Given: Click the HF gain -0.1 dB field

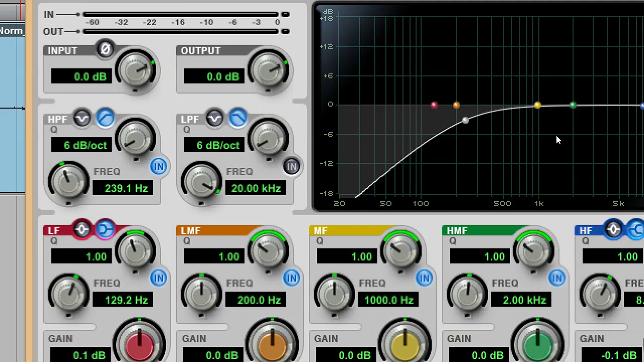Looking at the screenshot, I should pos(611,355).
